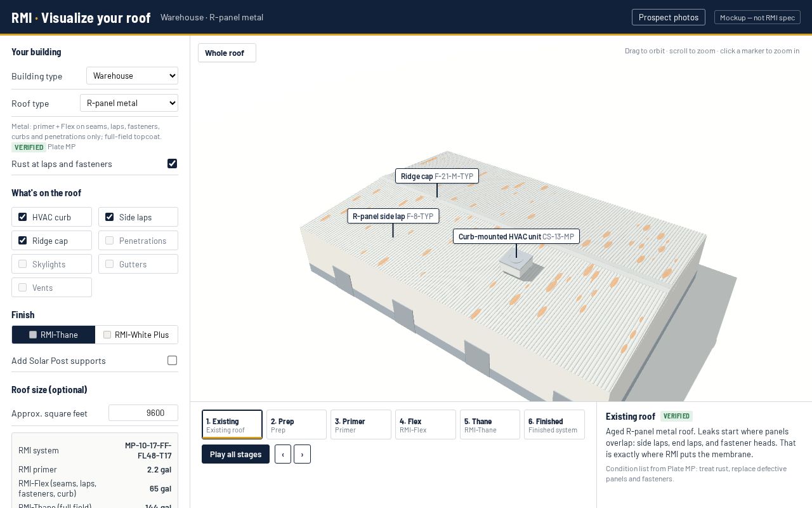Open Prospect photos
The image size is (812, 508).
tap(669, 17)
